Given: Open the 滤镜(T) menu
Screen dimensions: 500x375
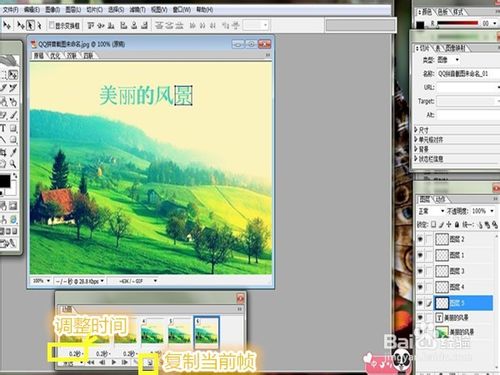Looking at the screenshot, I should (137, 10).
